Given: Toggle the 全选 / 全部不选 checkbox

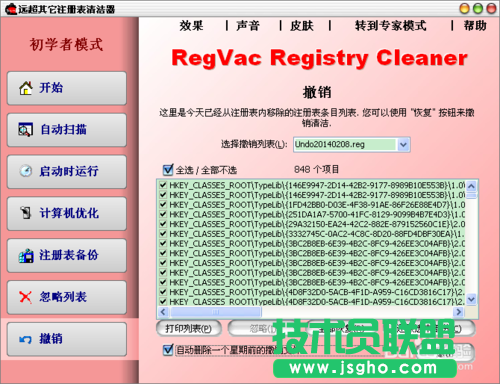Looking at the screenshot, I should click(x=168, y=170).
